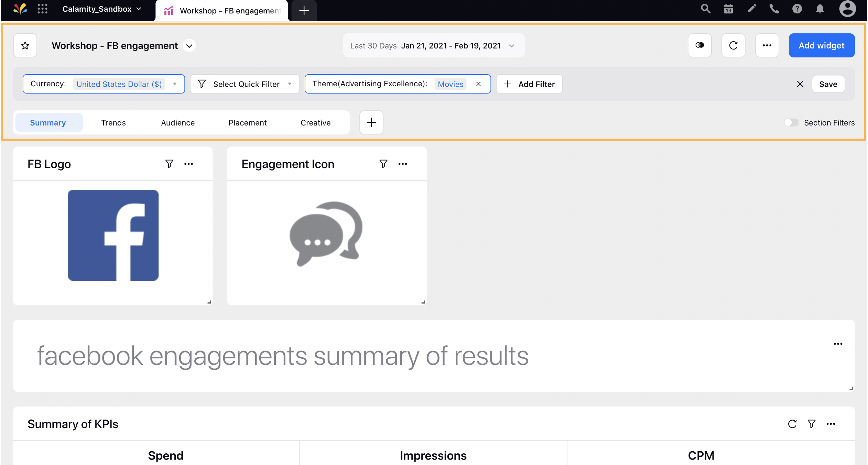This screenshot has width=868, height=465.
Task: Click the filter icon on Summary of KPIs
Action: pyautogui.click(x=812, y=425)
